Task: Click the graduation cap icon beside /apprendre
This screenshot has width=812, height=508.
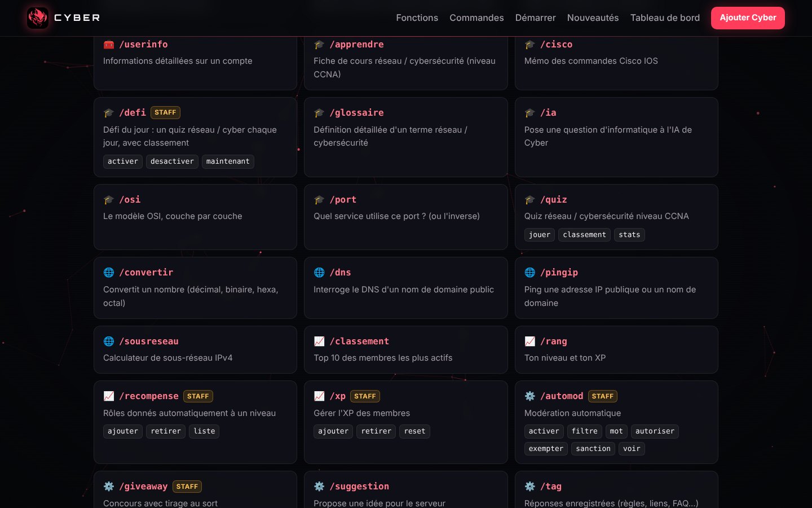Action: click(x=319, y=45)
